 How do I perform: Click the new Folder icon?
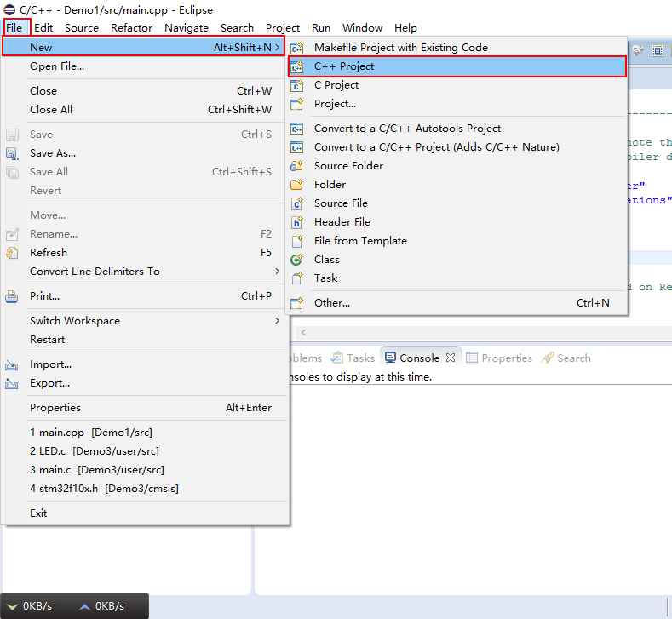[296, 185]
